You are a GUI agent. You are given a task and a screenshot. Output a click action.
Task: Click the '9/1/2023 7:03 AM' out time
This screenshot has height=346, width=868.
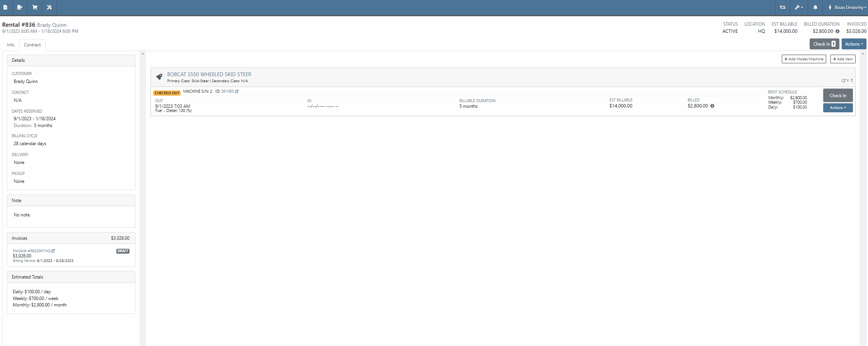[x=172, y=106]
